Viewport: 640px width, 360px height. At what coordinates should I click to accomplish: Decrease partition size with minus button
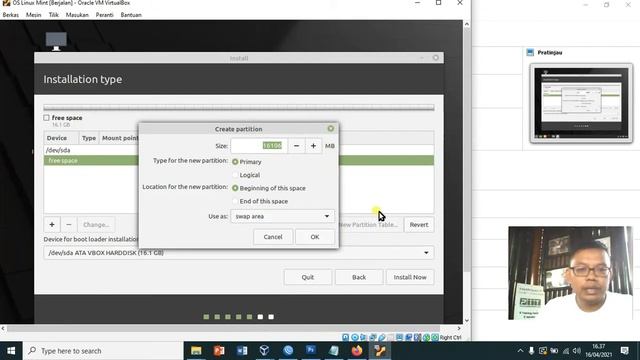click(x=296, y=146)
